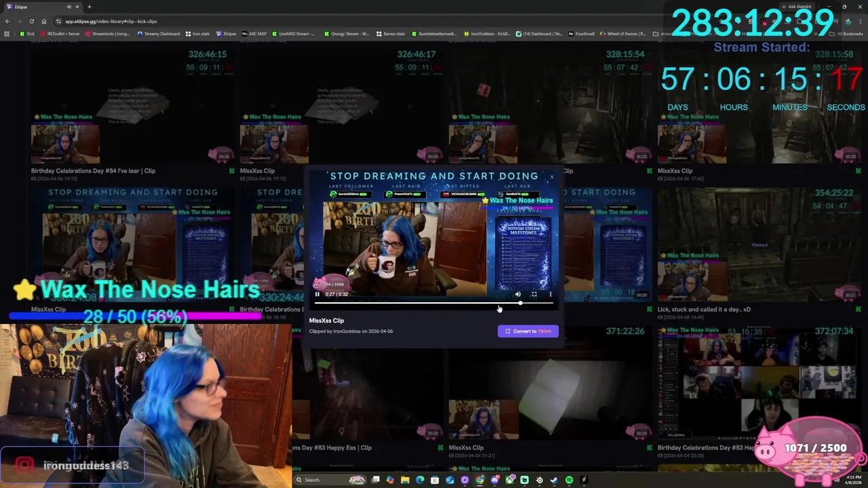Open the Eklipse bookmark in bookmarks bar
The width and height of the screenshot is (868, 488).
tap(226, 34)
